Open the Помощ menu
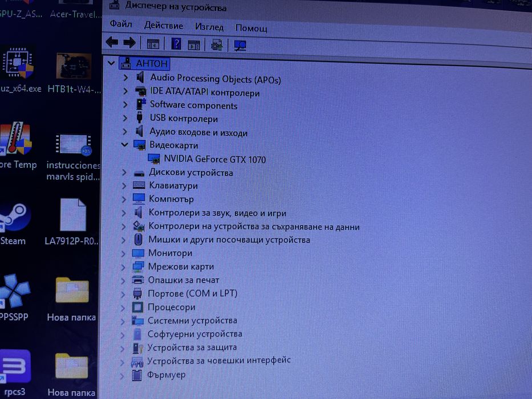Screen dimensions: 532x399 [x=251, y=28]
